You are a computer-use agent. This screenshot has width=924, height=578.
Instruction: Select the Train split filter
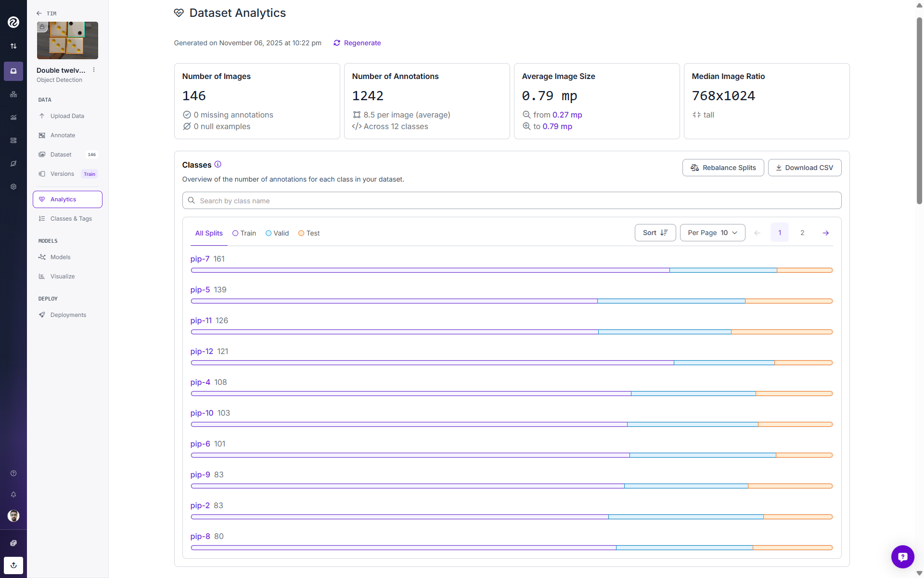[x=244, y=233]
